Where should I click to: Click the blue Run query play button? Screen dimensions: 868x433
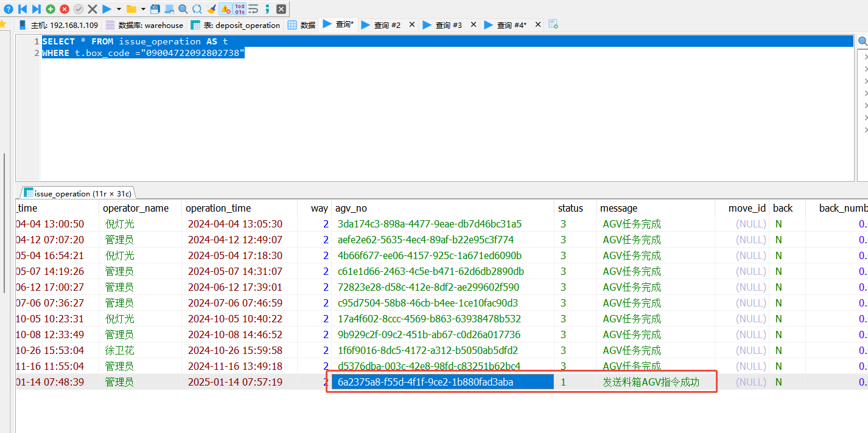(x=107, y=9)
